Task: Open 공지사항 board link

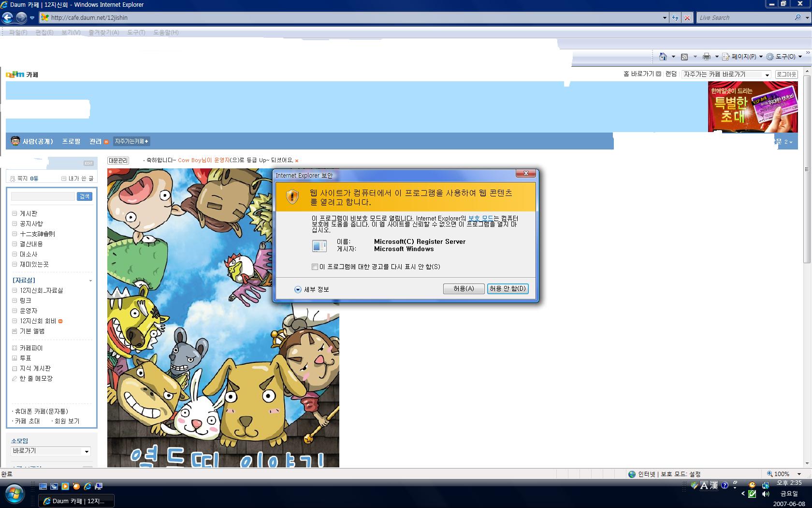Action: tap(31, 224)
